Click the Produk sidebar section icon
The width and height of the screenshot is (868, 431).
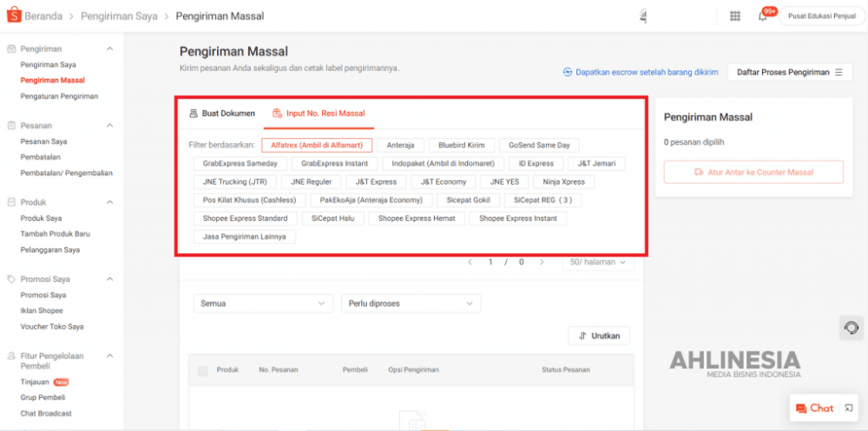pos(11,203)
